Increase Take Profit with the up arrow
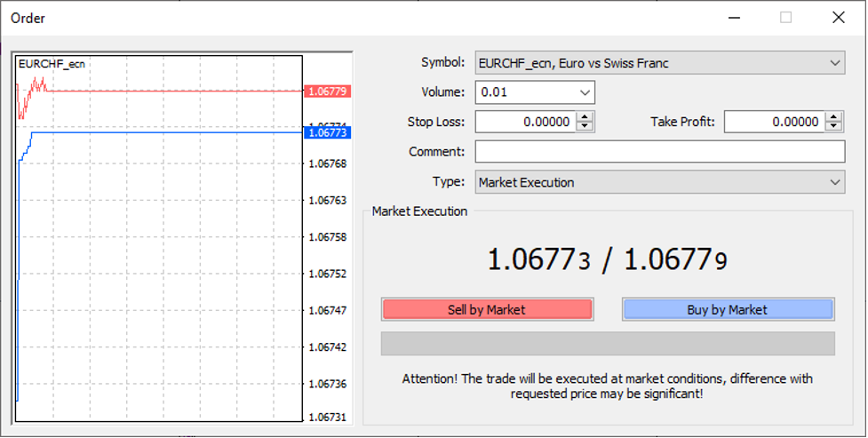 coord(834,116)
